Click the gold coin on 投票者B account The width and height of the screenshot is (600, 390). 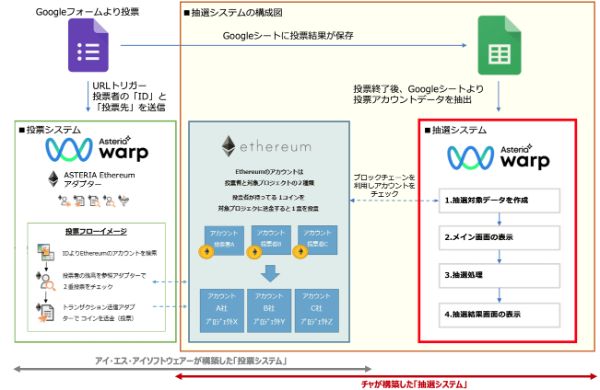(254, 252)
